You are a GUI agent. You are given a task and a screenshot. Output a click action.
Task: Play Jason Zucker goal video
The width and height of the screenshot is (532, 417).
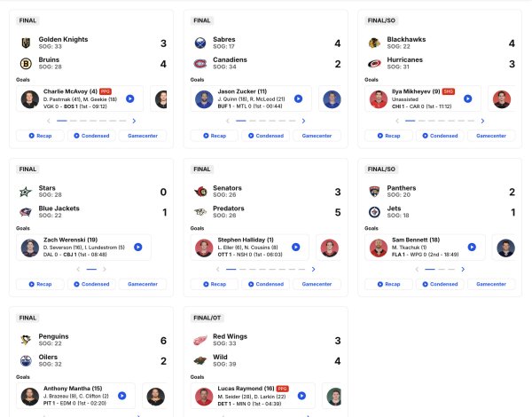pos(303,99)
